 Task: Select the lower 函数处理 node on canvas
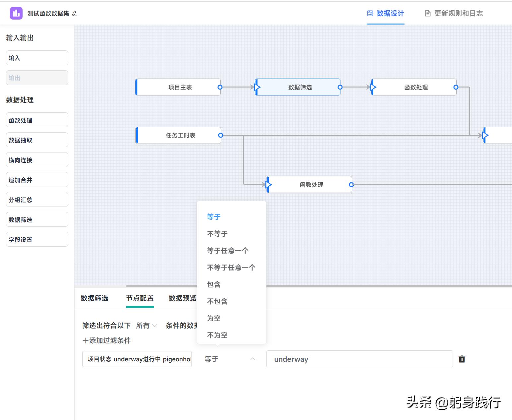(x=309, y=185)
